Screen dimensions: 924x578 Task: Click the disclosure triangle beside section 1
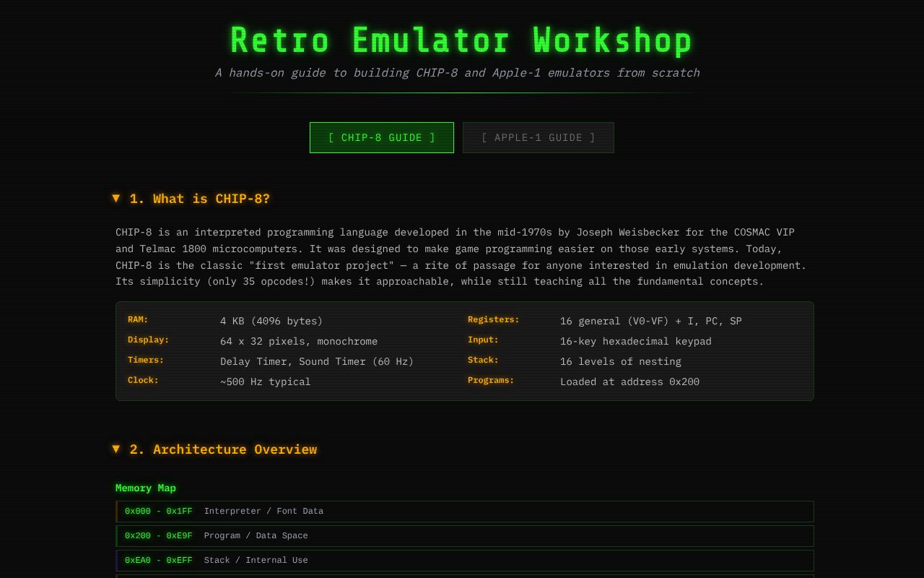tap(116, 199)
